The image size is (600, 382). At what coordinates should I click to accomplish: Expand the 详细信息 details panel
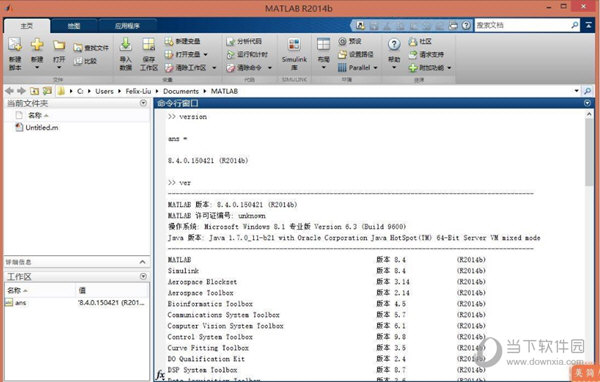click(142, 262)
